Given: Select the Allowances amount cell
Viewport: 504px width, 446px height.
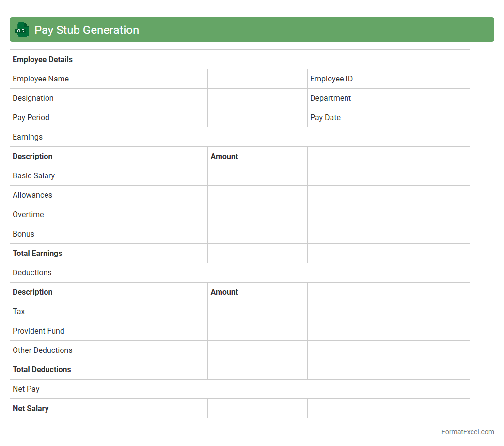Looking at the screenshot, I should click(x=257, y=195).
